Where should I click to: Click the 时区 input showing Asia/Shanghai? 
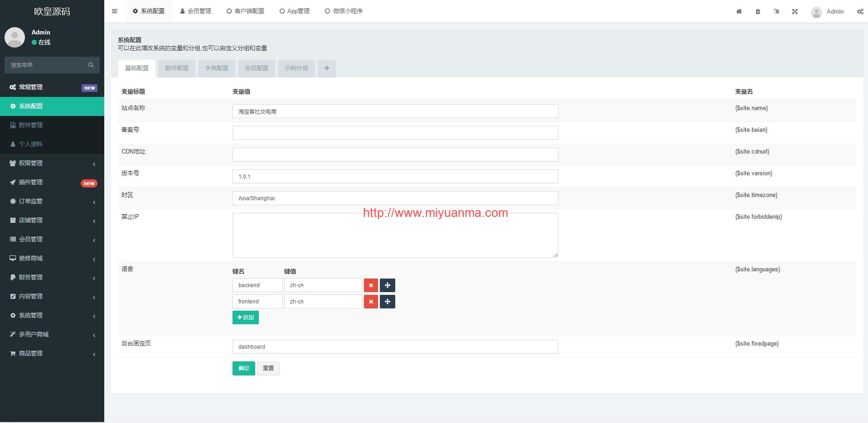(395, 198)
